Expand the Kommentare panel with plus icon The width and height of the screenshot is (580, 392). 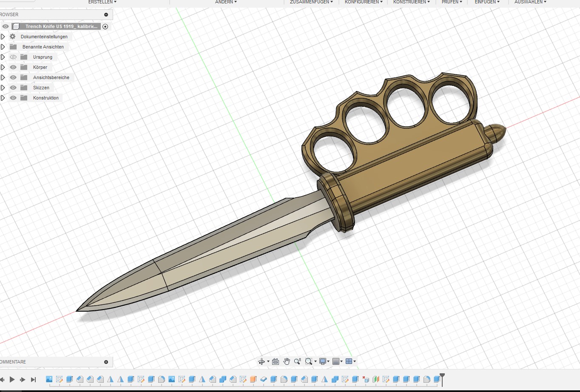coord(106,362)
